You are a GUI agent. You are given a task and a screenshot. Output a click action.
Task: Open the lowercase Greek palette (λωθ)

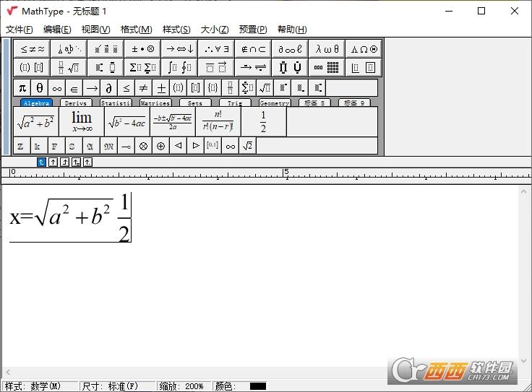[x=327, y=49]
